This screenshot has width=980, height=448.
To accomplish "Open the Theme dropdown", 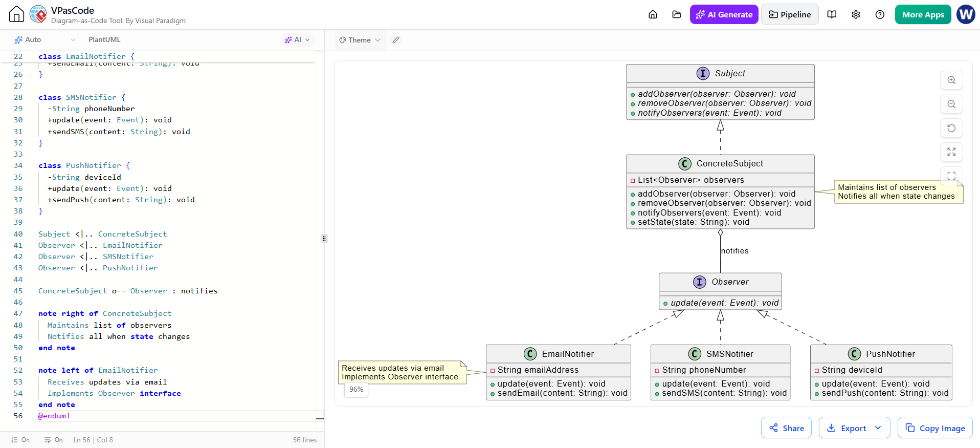I will point(360,40).
